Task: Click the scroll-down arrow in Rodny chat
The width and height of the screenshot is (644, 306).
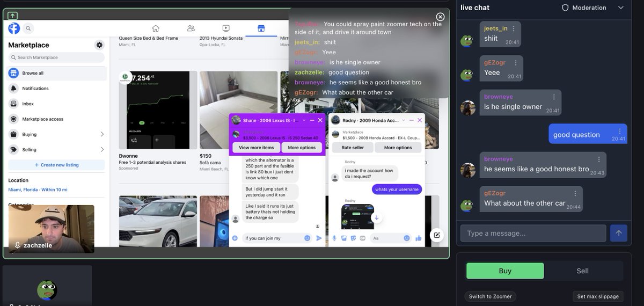Action: coord(377,217)
